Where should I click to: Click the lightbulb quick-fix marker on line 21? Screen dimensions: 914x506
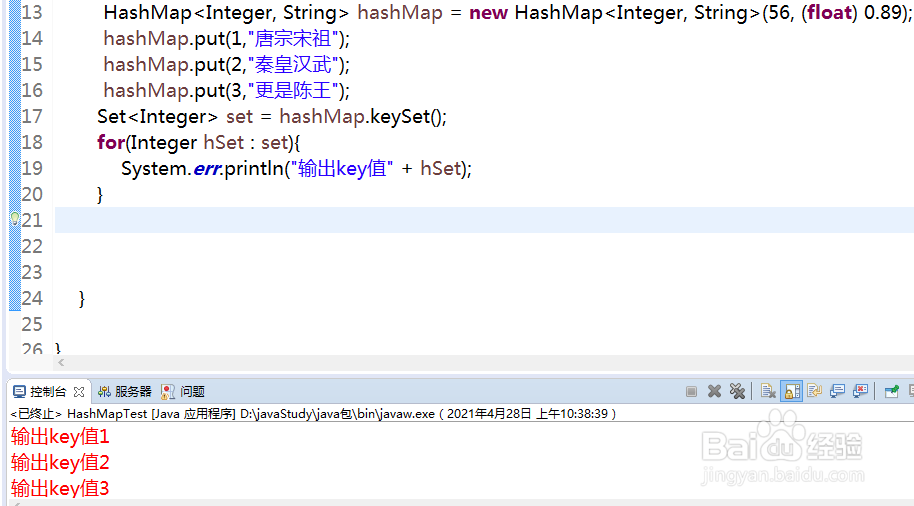click(15, 219)
